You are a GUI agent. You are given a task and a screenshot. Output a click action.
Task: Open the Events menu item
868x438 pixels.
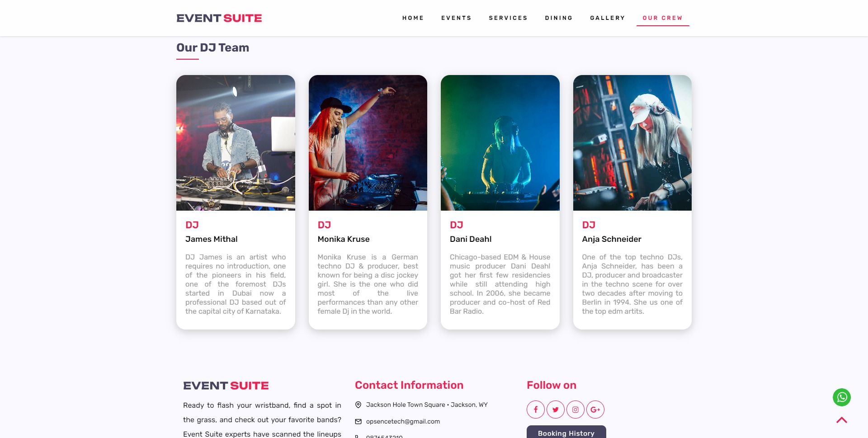click(x=456, y=18)
